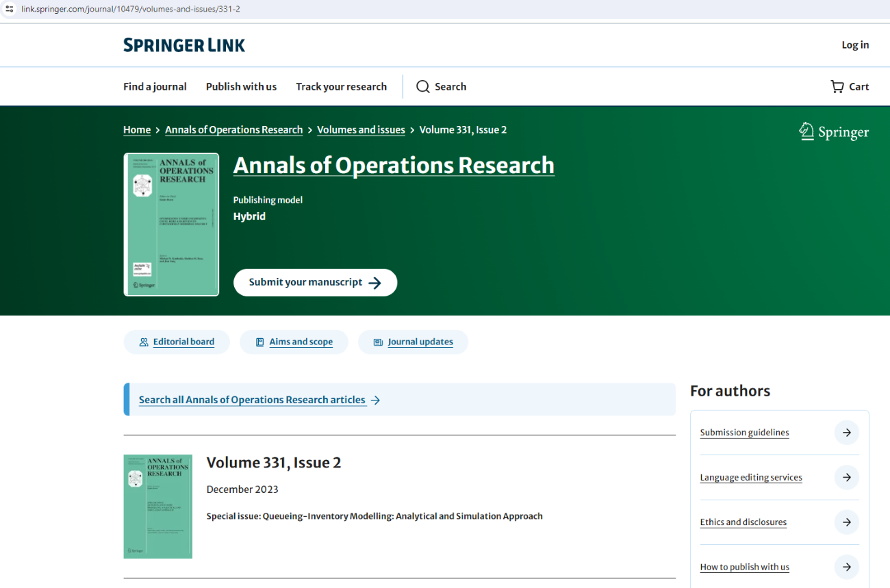Screen dimensions: 890x588
Task: Click the For authors heading
Action: [x=730, y=391]
